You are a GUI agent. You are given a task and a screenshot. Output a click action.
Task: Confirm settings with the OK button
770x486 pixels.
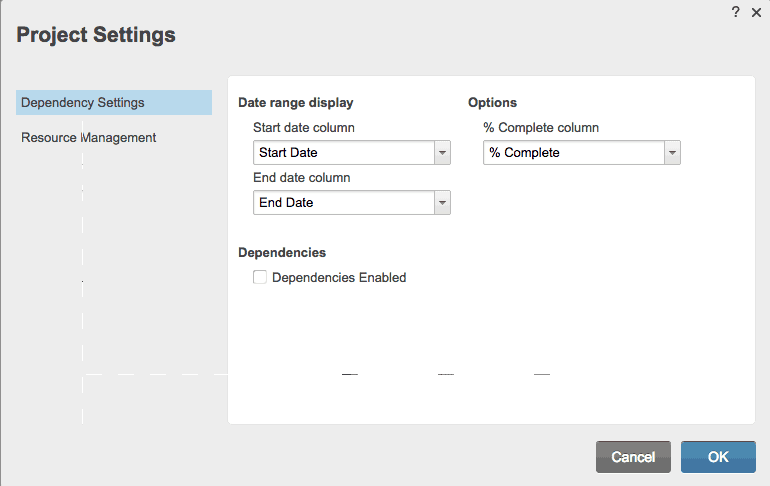pyautogui.click(x=718, y=457)
